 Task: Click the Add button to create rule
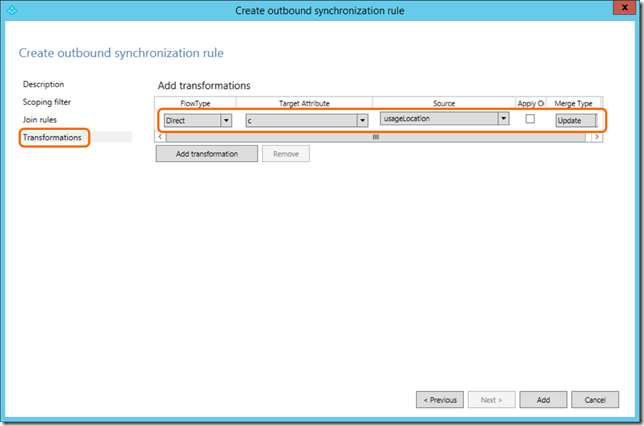[543, 399]
